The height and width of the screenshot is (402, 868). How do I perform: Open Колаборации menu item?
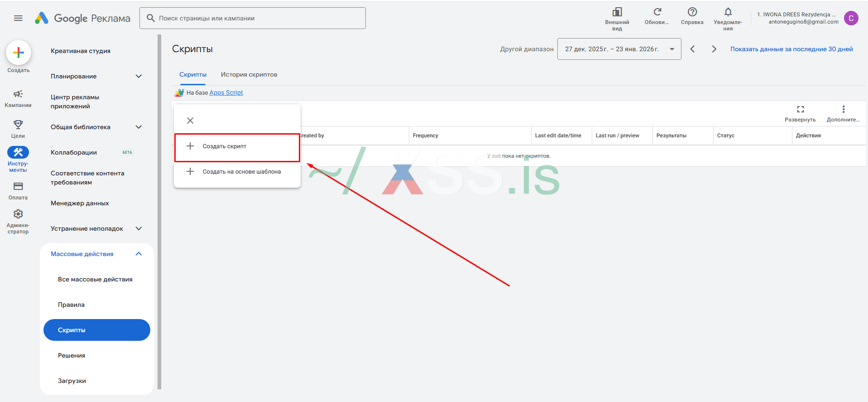(x=74, y=152)
